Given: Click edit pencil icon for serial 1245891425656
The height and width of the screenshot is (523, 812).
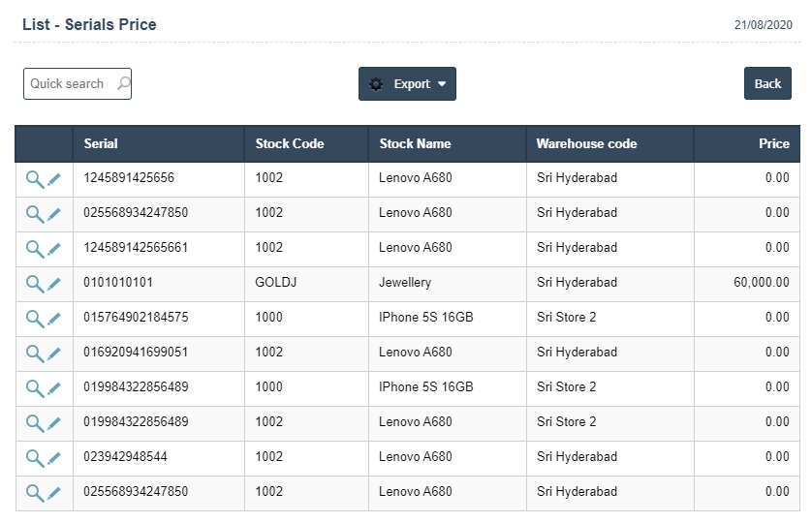Looking at the screenshot, I should tap(54, 179).
